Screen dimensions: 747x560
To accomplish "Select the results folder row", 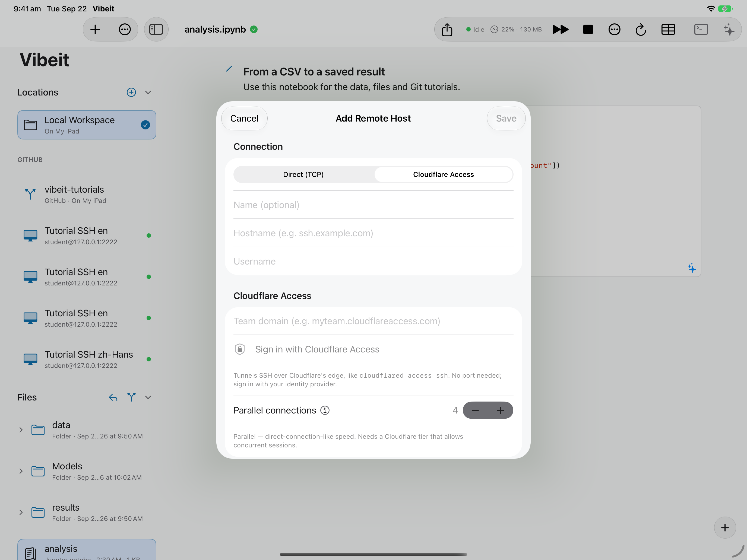I will click(87, 512).
